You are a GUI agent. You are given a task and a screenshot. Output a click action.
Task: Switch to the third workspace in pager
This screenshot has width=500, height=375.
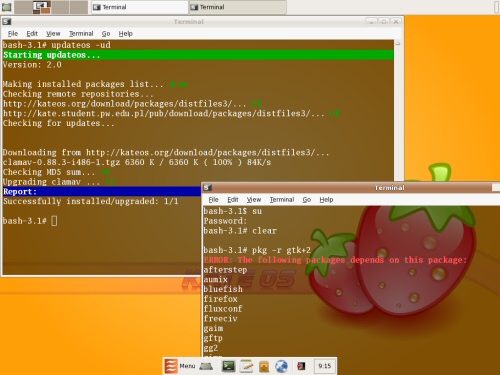60,7
